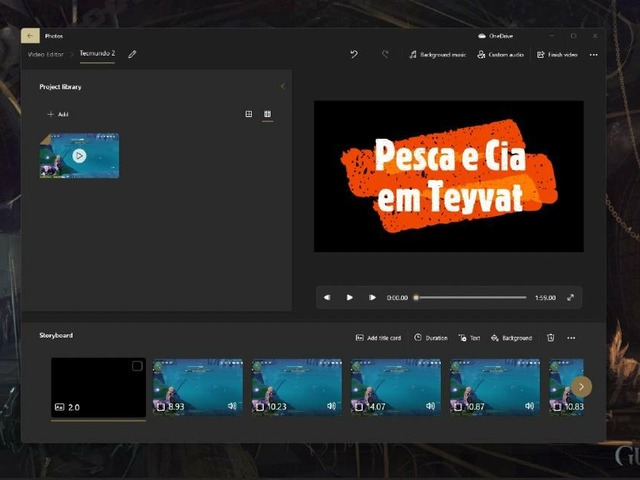
Task: Click Finish video button
Action: coord(557,54)
